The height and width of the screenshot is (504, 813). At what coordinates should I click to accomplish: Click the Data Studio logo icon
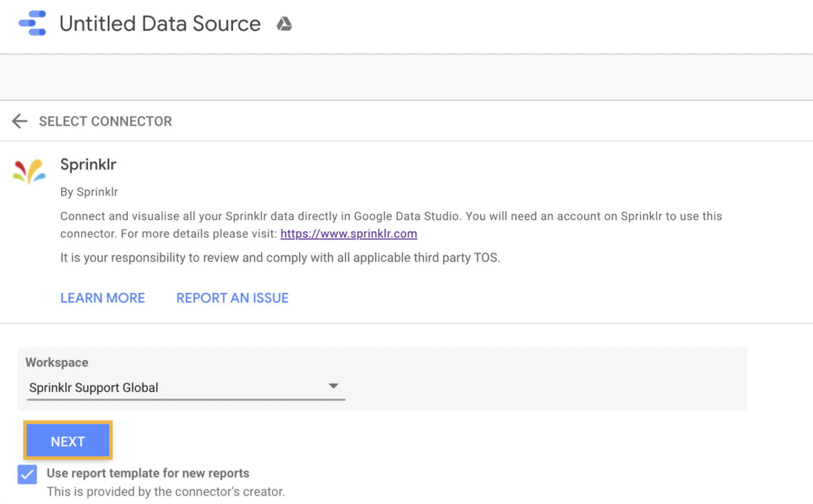pos(33,24)
